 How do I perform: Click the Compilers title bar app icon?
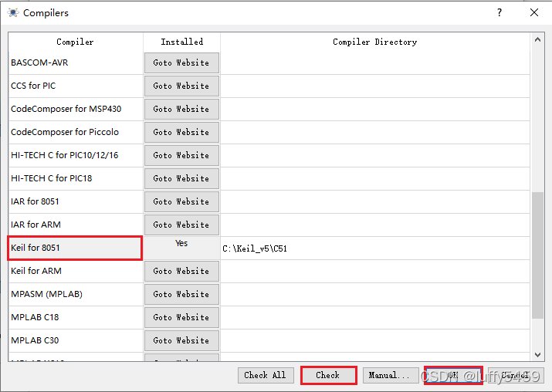pyautogui.click(x=13, y=13)
